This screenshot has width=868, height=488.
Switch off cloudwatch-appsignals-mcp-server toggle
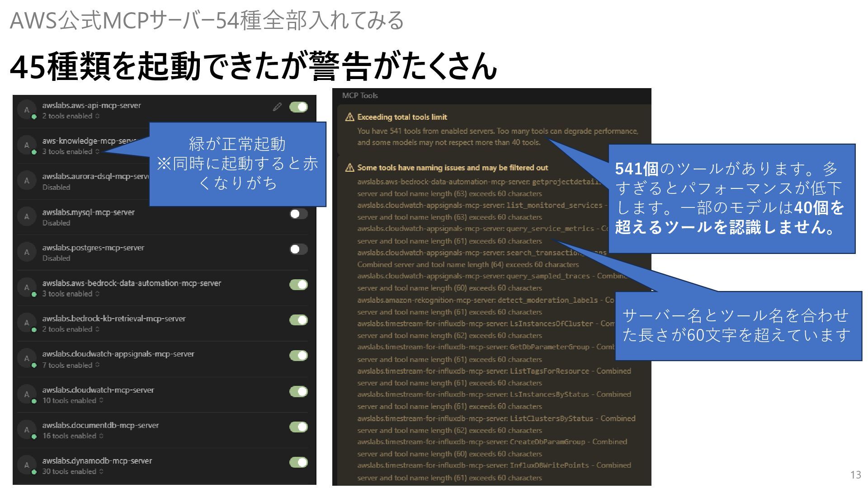click(298, 356)
